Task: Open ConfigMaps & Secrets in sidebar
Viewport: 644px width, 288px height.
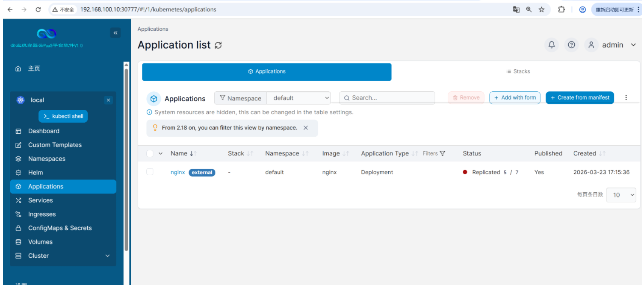Action: click(x=63, y=228)
